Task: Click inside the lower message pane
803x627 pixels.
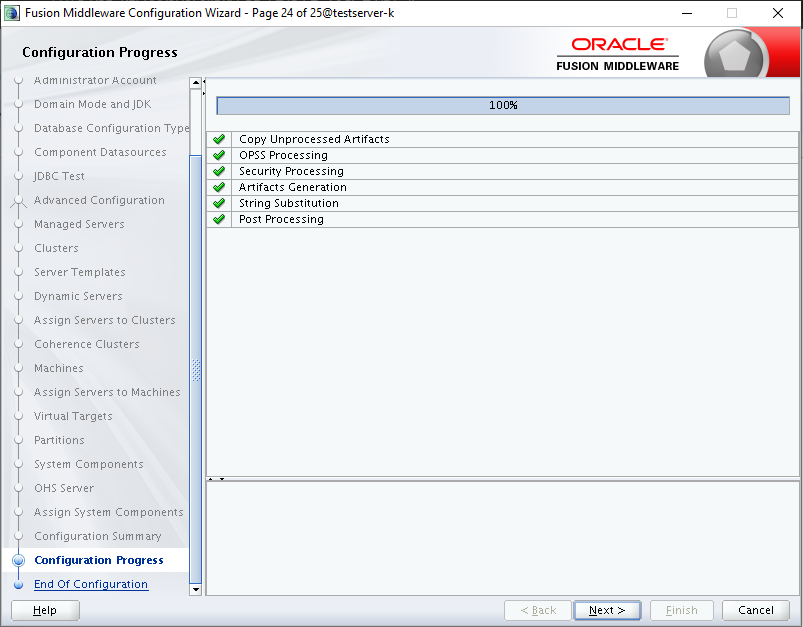Action: click(502, 538)
